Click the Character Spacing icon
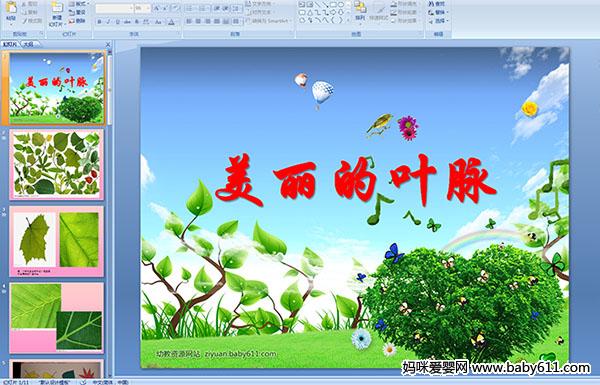 click(146, 22)
